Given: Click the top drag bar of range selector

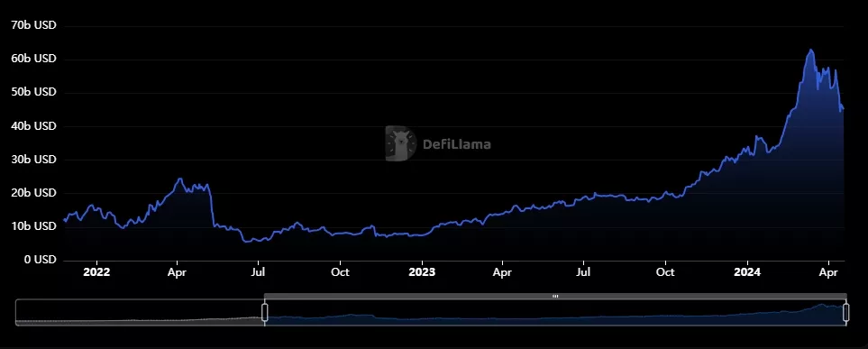Looking at the screenshot, I should pyautogui.click(x=555, y=297).
